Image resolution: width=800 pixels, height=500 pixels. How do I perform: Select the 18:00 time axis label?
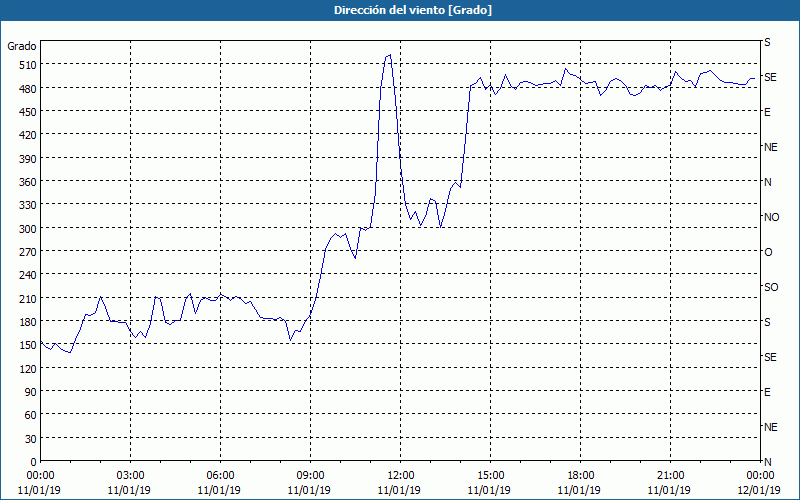[x=580, y=476]
